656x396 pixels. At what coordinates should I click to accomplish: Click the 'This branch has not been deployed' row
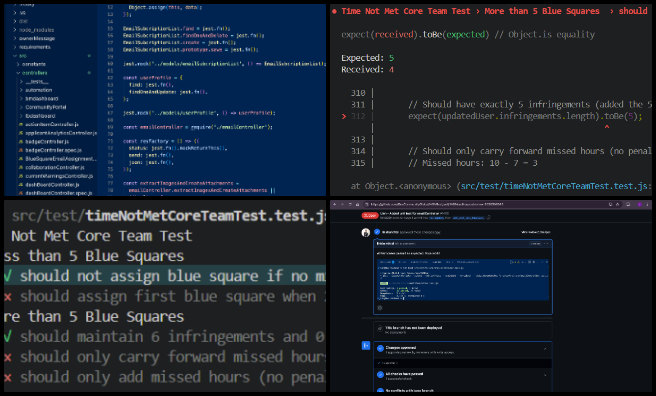point(463,330)
